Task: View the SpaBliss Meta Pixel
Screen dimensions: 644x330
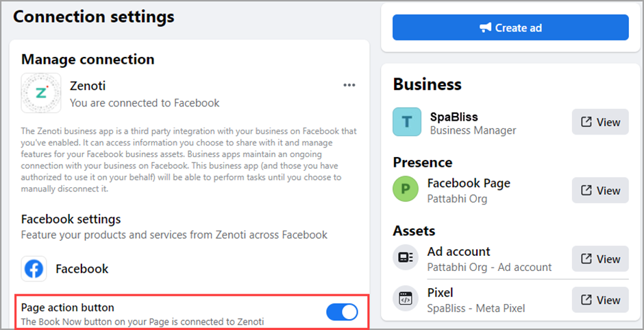Action: (x=600, y=300)
